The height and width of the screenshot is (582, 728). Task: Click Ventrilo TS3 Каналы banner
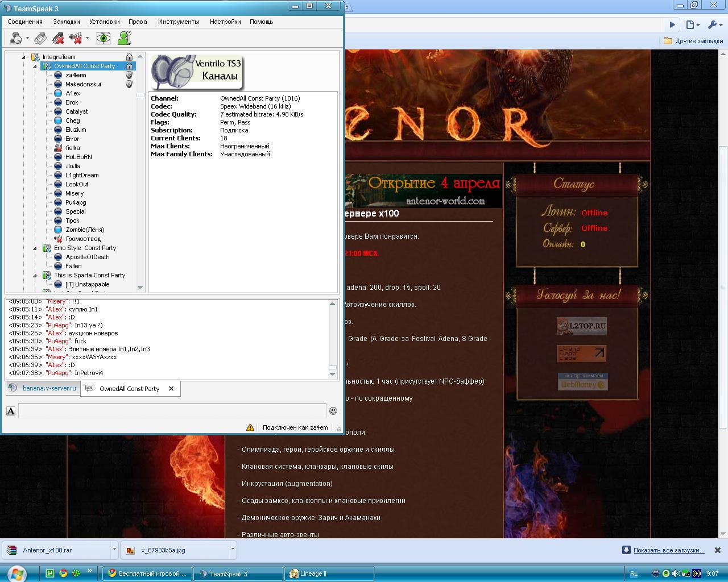[197, 72]
